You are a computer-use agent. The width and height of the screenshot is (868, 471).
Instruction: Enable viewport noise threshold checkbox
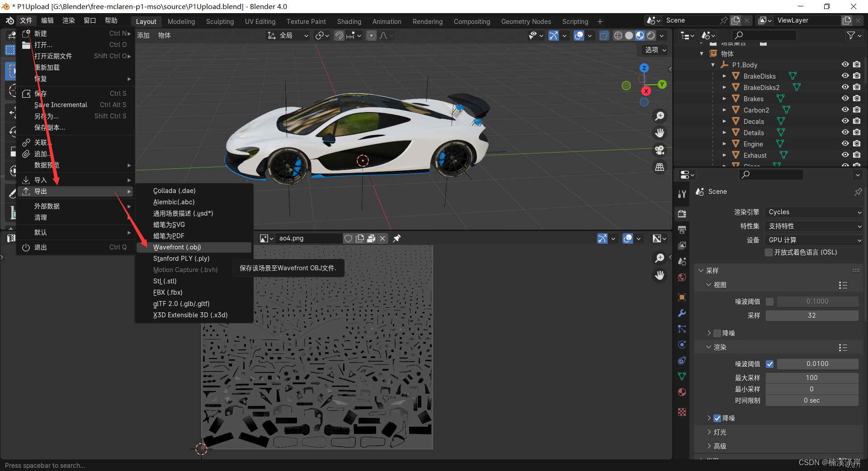[770, 301]
